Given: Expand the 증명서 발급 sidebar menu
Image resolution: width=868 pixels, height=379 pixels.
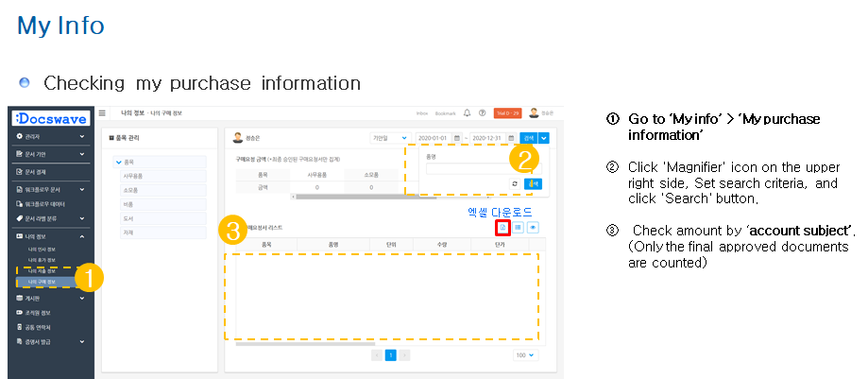Looking at the screenshot, I should point(51,341).
